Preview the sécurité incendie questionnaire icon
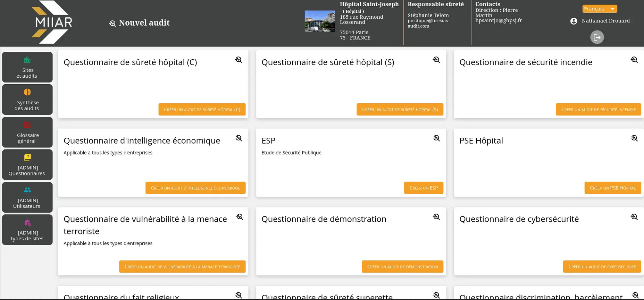Viewport: 644px width, 300px height. click(x=634, y=60)
